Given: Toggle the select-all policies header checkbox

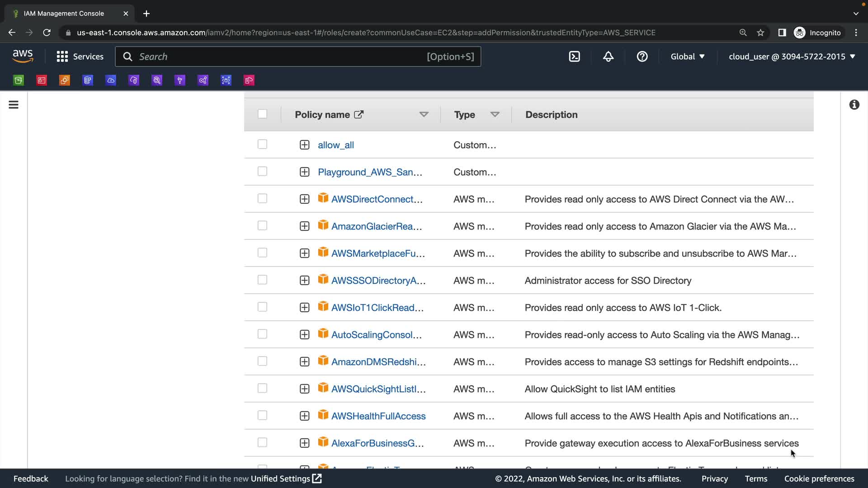Looking at the screenshot, I should [x=262, y=114].
